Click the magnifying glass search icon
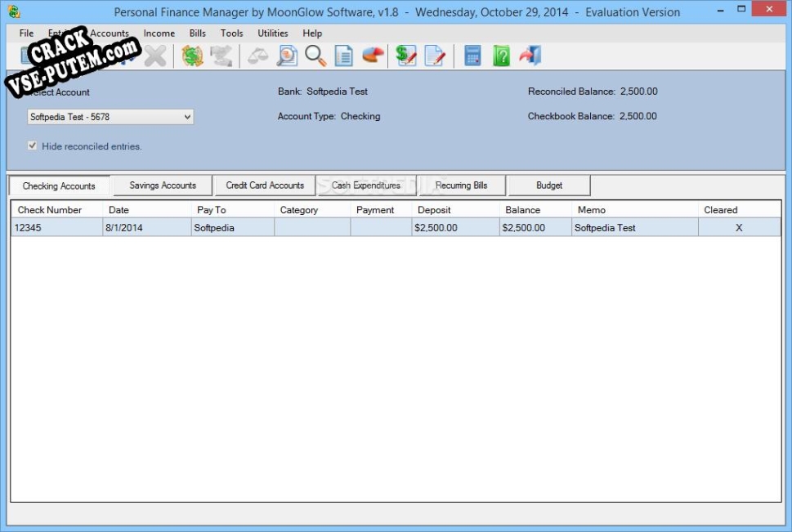792x532 pixels. tap(315, 56)
